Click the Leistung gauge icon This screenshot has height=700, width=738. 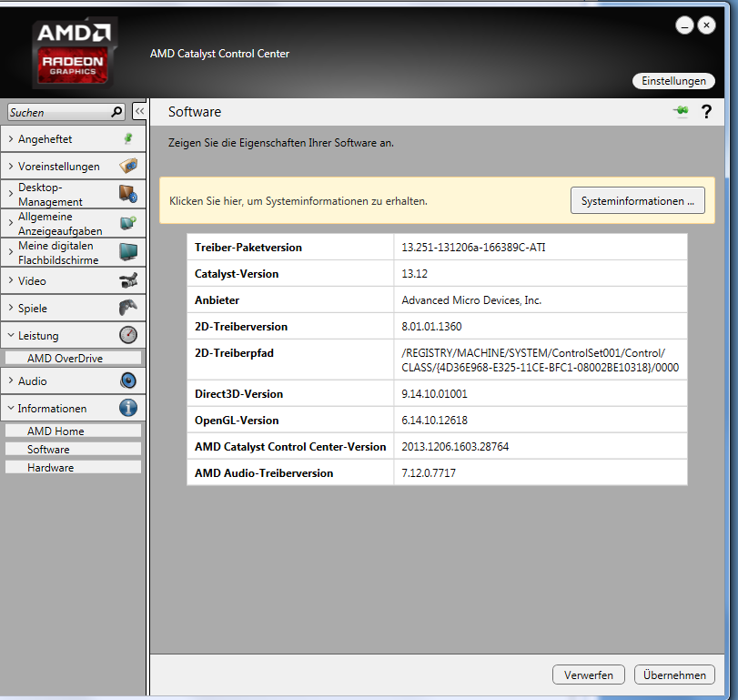(x=128, y=335)
